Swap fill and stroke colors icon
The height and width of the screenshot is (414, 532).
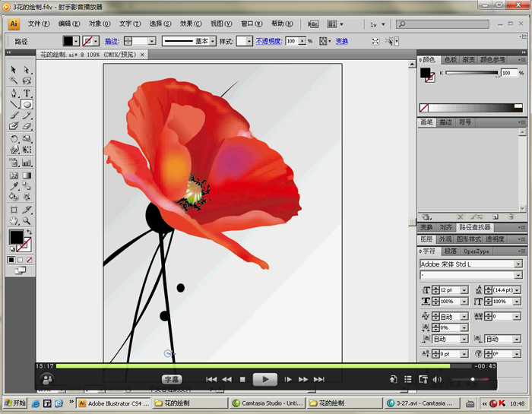point(30,232)
